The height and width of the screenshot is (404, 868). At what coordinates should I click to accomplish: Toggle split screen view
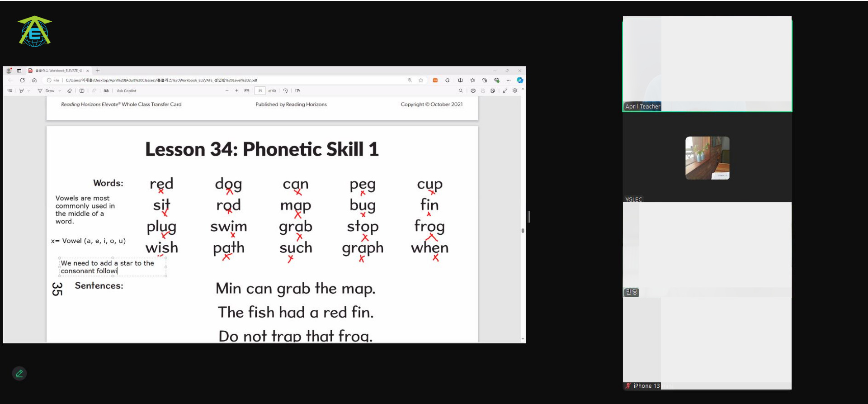(460, 80)
